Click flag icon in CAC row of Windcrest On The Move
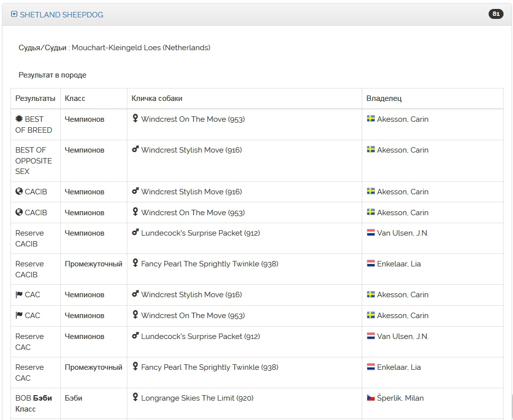The height and width of the screenshot is (420, 513). point(19,316)
